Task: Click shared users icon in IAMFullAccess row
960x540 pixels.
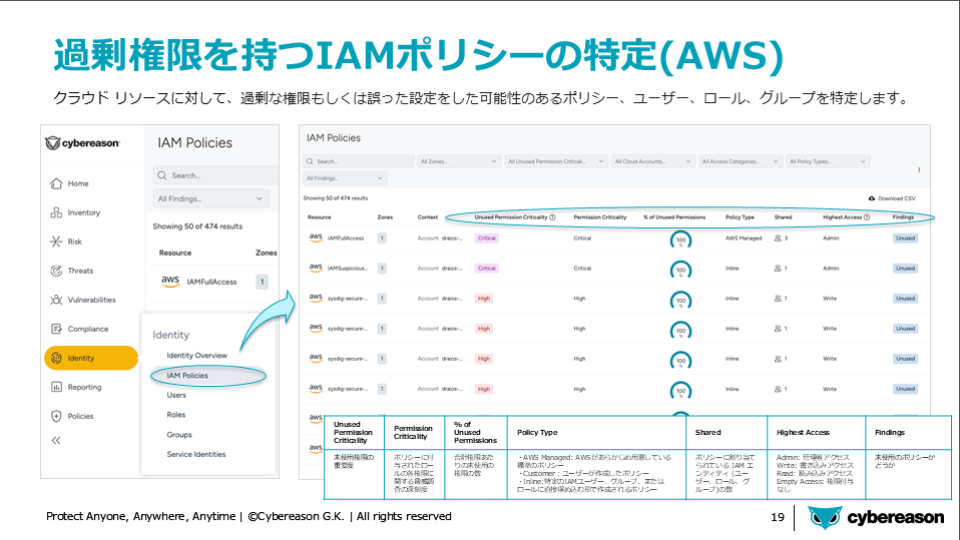Action: 778,238
